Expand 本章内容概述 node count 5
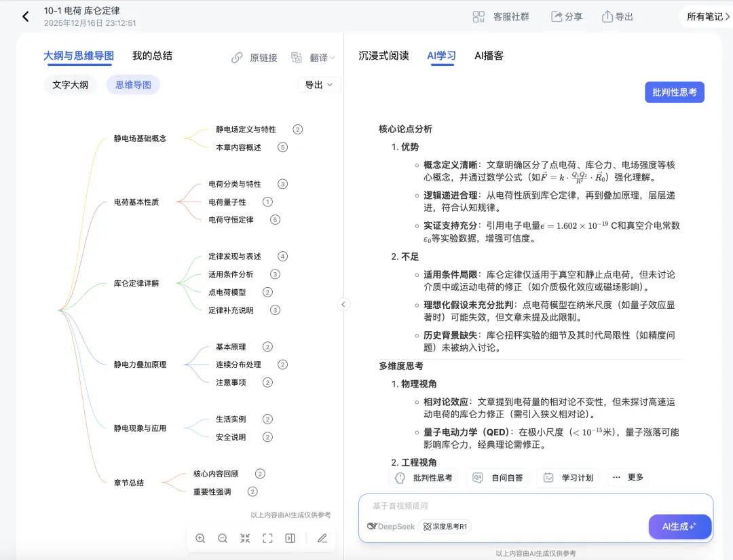Viewport: 733px width, 560px height. (x=283, y=147)
